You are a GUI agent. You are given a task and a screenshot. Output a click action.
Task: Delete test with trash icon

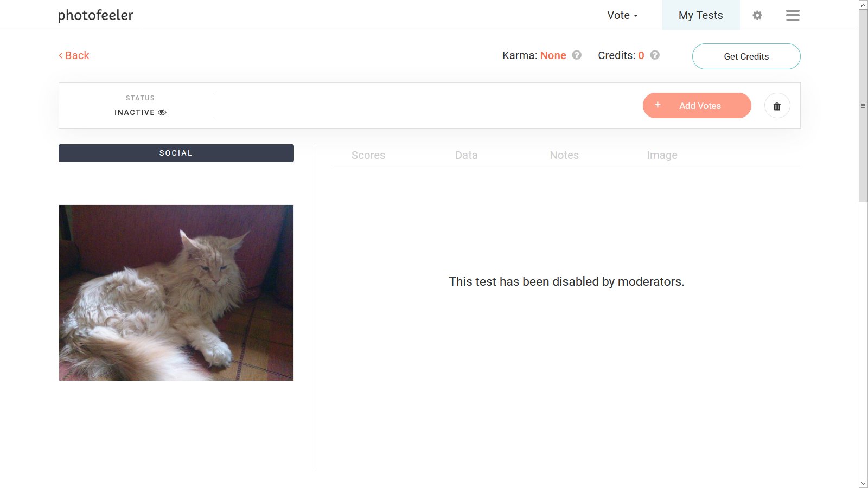coord(777,106)
